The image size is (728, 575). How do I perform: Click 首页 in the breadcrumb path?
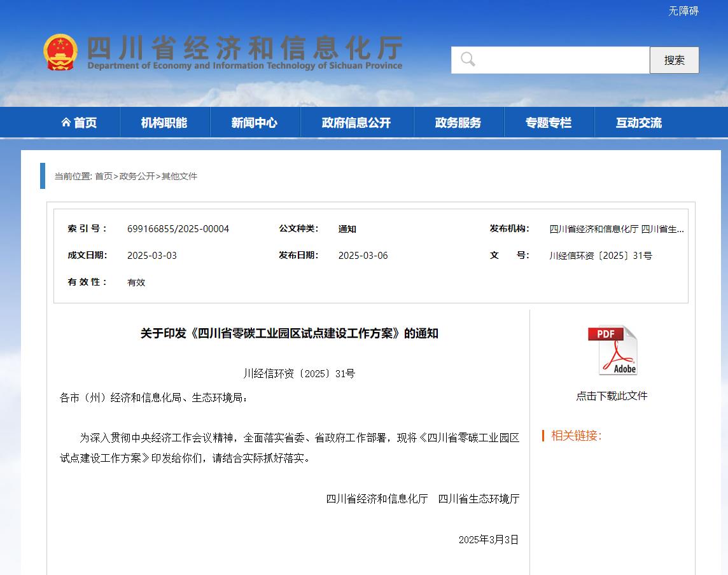click(104, 176)
